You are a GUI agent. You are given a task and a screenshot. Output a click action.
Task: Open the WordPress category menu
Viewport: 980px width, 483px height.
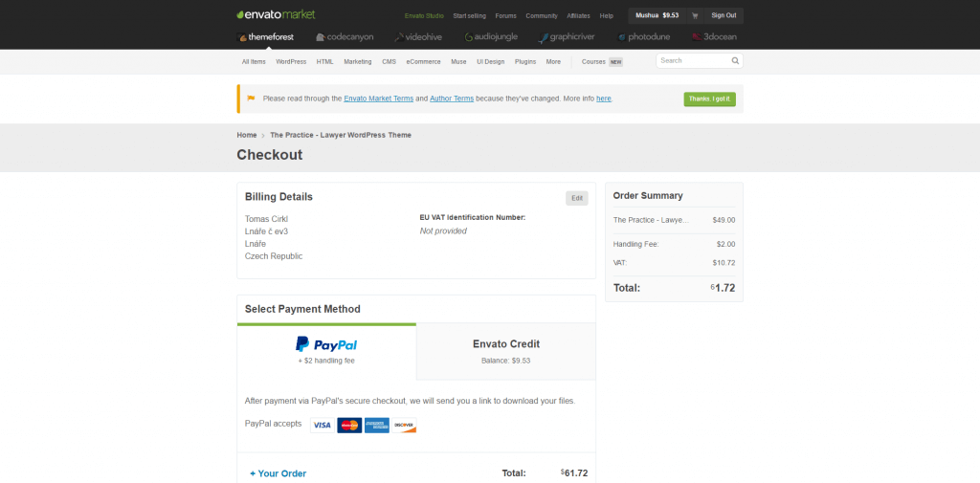tap(291, 62)
